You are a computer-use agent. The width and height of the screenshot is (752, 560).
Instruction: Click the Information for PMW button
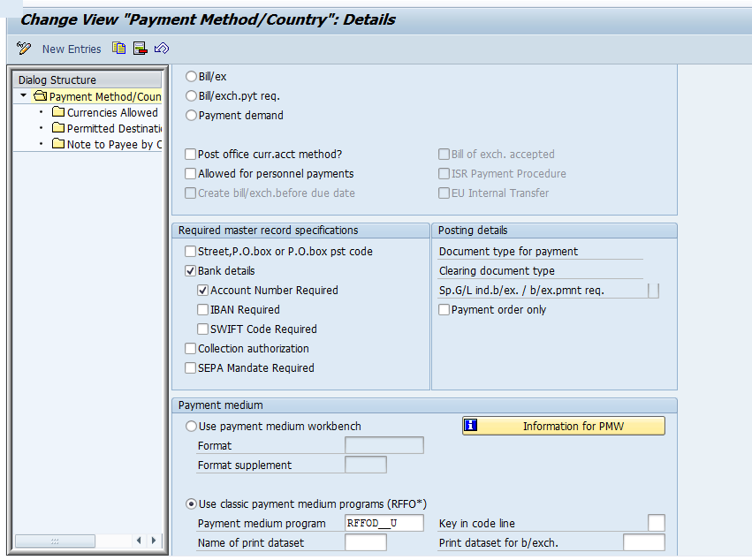coord(564,426)
